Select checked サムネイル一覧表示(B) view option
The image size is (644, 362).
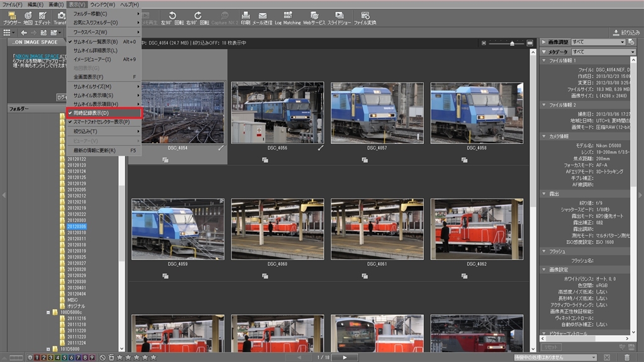pyautogui.click(x=96, y=41)
